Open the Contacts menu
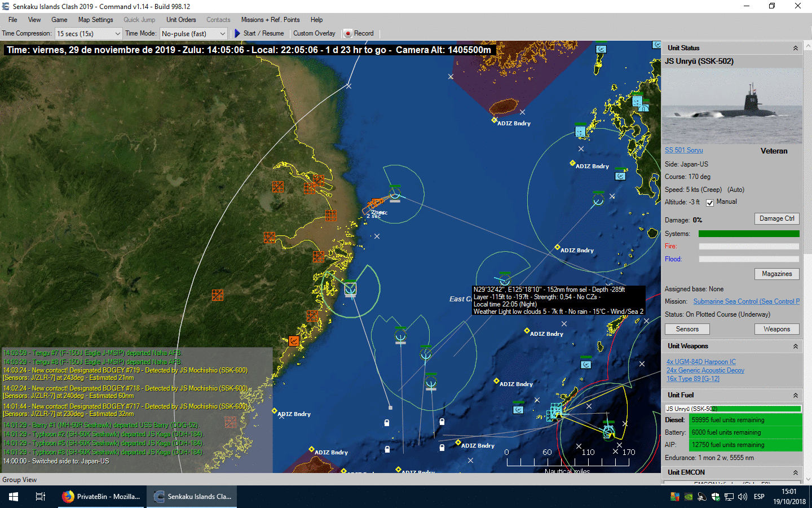 click(x=218, y=20)
